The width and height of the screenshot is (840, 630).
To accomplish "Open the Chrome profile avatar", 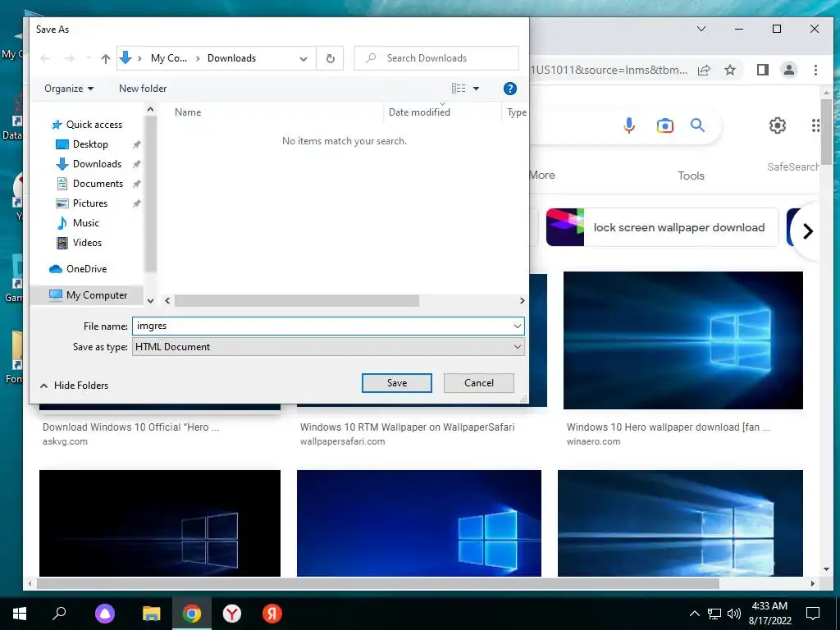I will [789, 71].
